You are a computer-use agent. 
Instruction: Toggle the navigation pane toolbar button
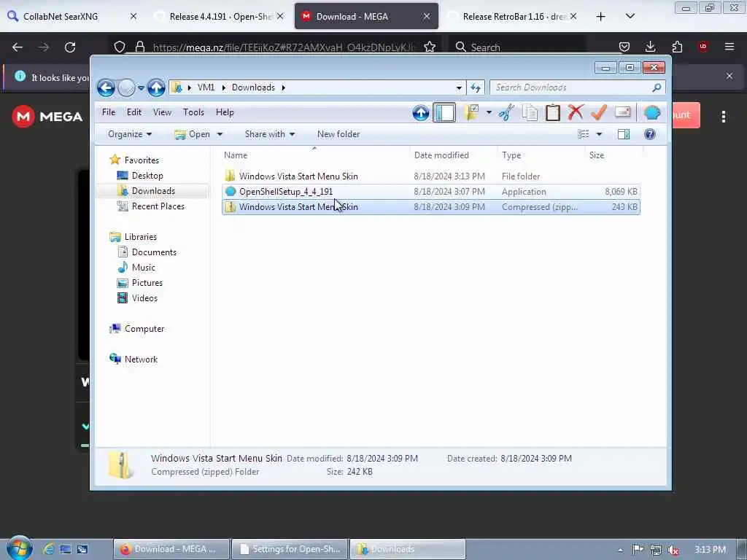click(x=444, y=113)
